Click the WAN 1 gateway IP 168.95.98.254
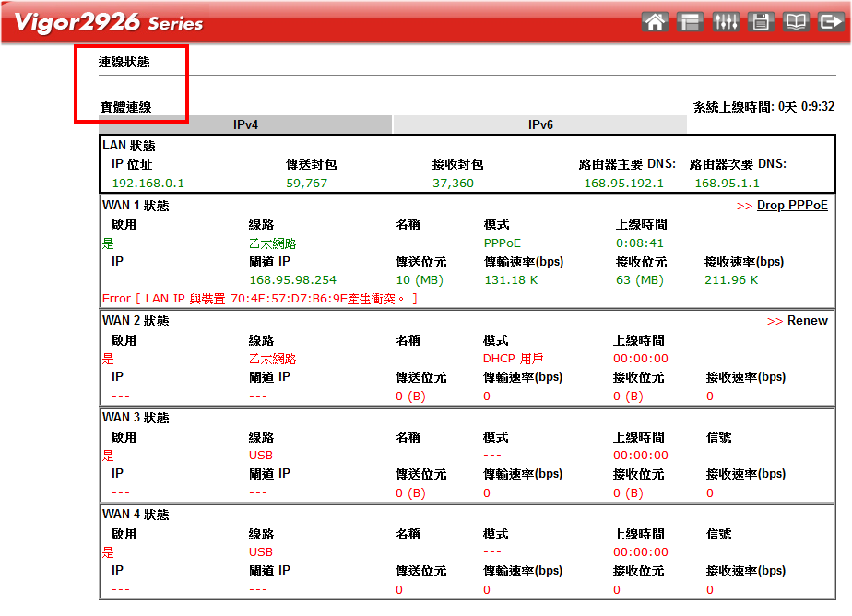This screenshot has height=616, width=852. coord(292,279)
